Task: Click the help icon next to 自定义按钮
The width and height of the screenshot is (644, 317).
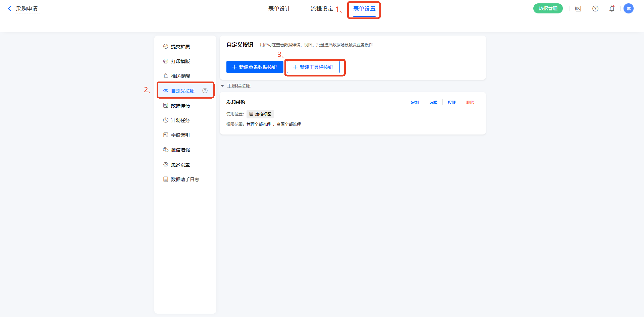Action: [205, 91]
